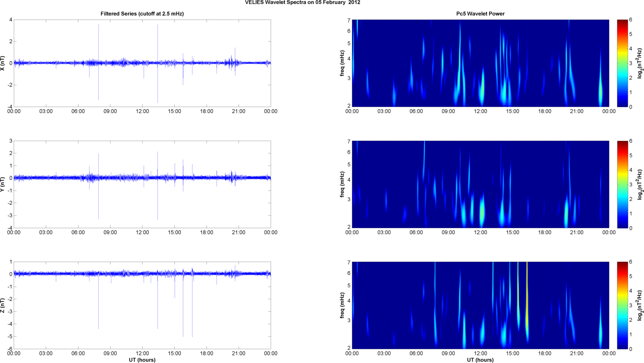
Task: Select the "Filtered Series (cutoff at 2.5 mHz)" heading
Action: click(142, 14)
